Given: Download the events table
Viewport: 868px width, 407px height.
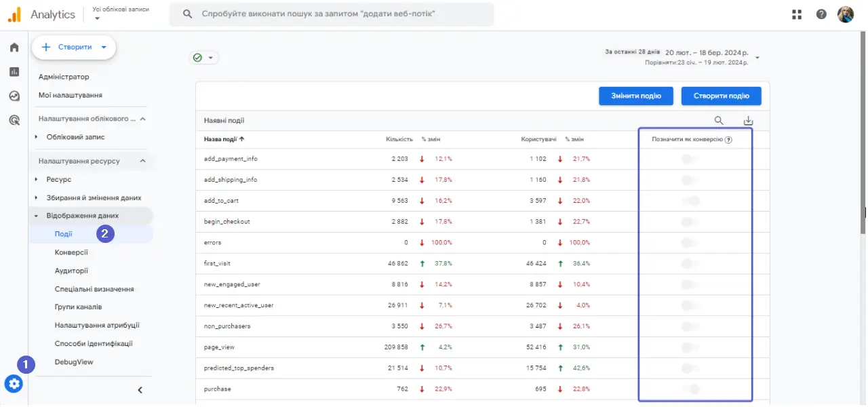Looking at the screenshot, I should tap(748, 121).
